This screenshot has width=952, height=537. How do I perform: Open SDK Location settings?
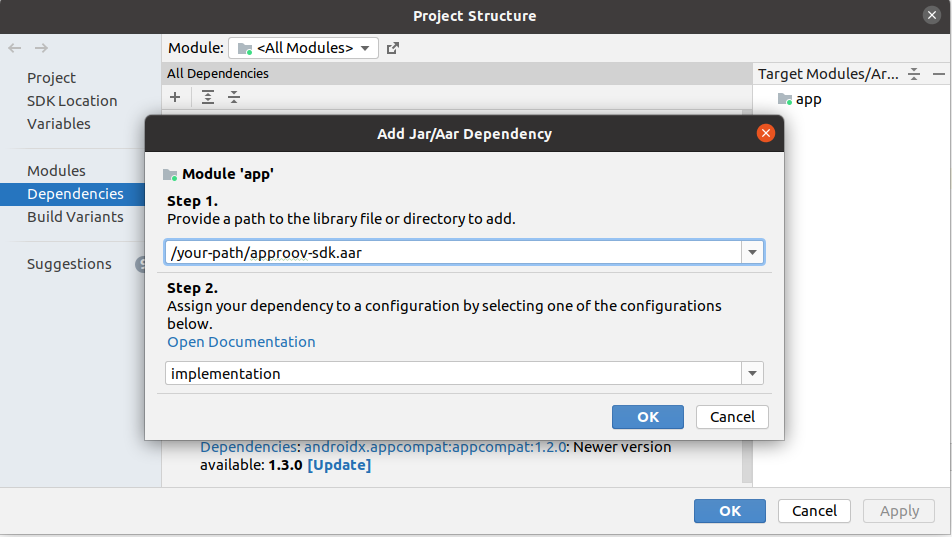(72, 101)
